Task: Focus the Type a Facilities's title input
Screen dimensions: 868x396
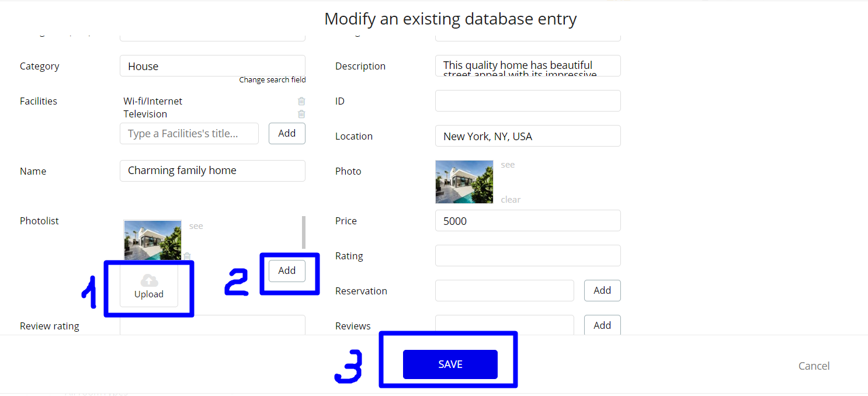Action: 189,133
